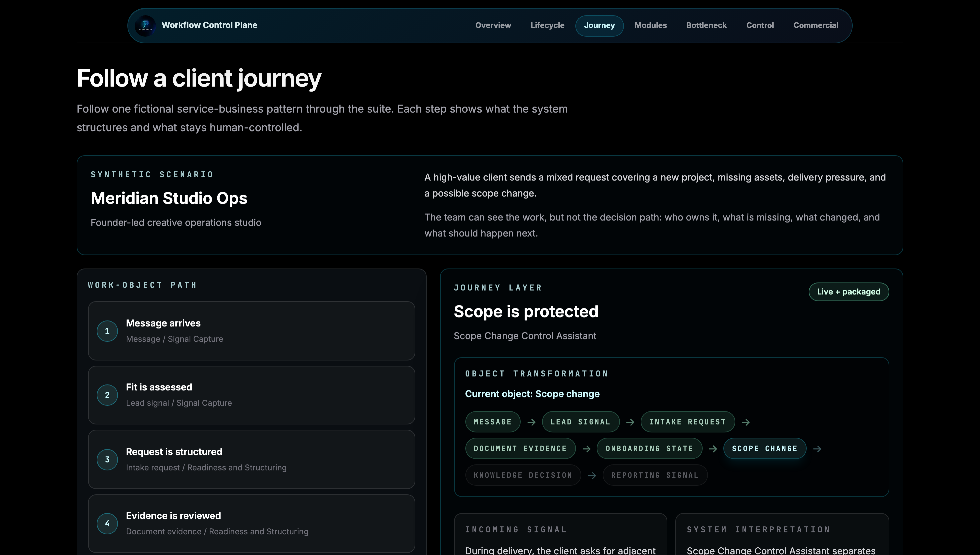Click the arrow after SCOPE CHANGE chip
The image size is (980, 555).
(x=817, y=449)
